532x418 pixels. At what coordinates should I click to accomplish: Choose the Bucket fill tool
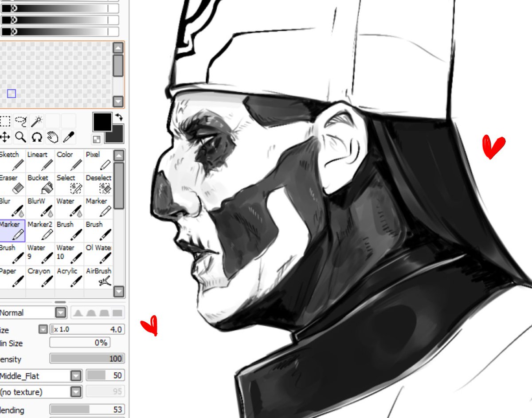pyautogui.click(x=40, y=184)
